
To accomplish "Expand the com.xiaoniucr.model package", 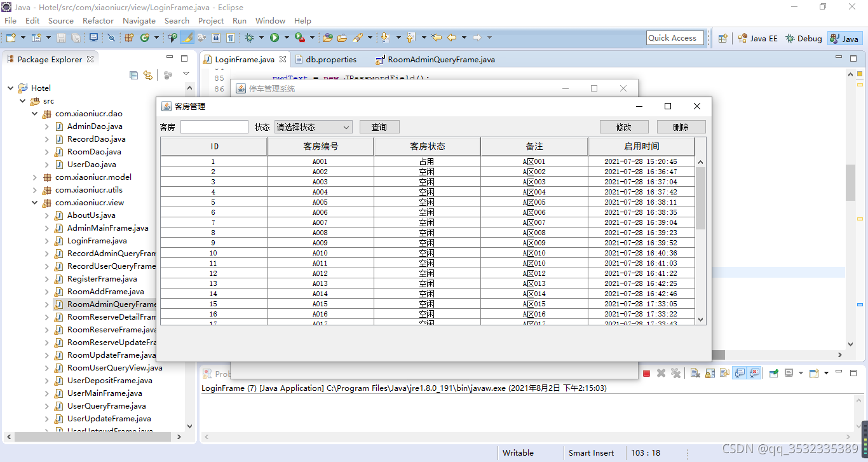I will click(35, 177).
